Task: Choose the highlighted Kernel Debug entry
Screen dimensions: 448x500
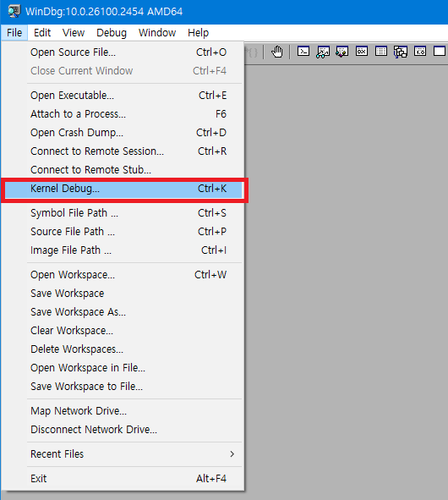Action: tap(123, 189)
